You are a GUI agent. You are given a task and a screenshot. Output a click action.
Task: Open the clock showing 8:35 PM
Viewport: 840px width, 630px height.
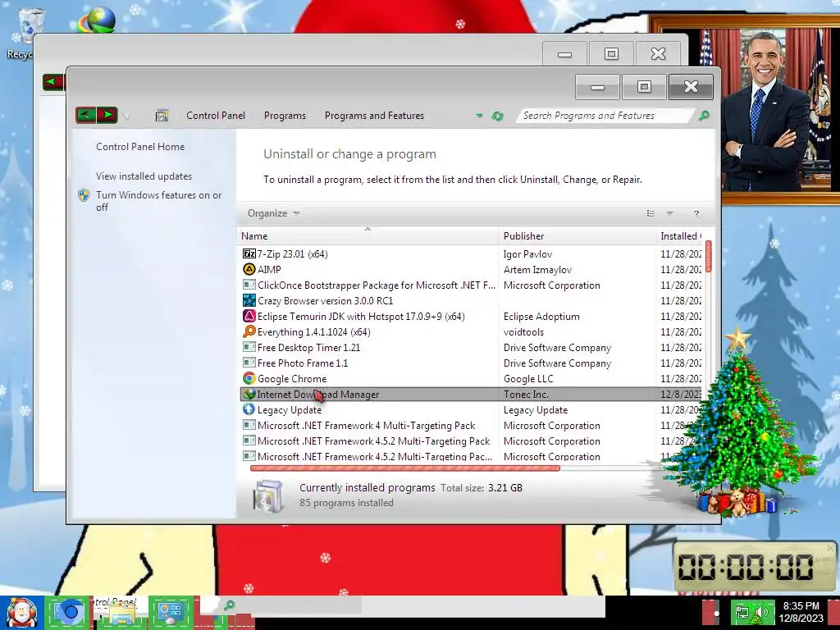pos(801,612)
